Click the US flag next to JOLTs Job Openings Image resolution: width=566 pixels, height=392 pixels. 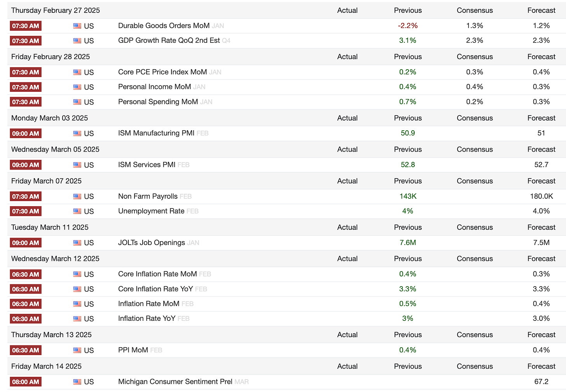click(77, 243)
